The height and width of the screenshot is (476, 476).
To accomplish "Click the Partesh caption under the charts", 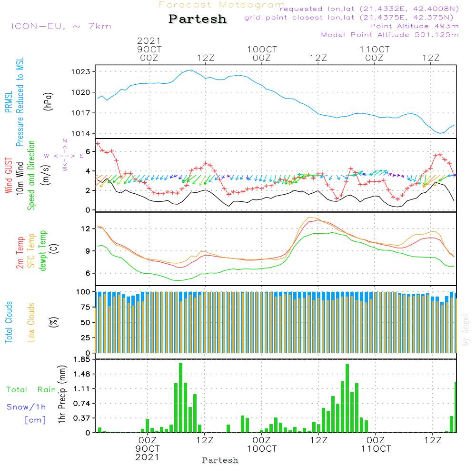I will [220, 460].
